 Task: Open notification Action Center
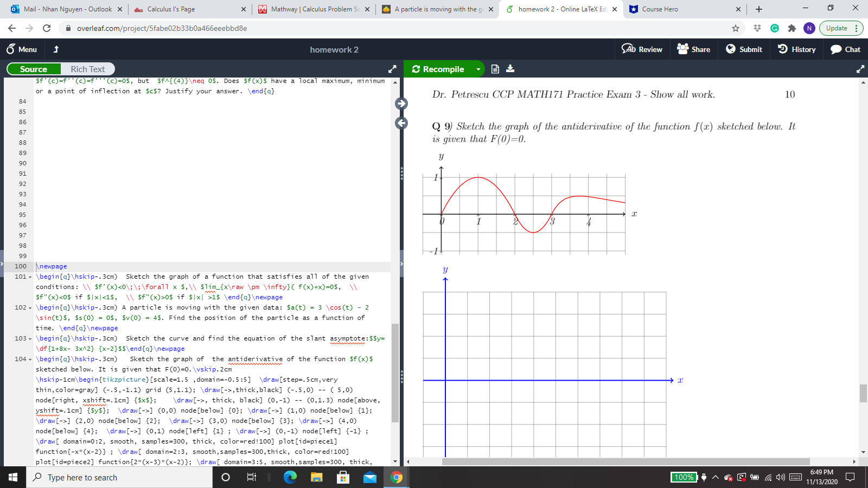pyautogui.click(x=850, y=477)
